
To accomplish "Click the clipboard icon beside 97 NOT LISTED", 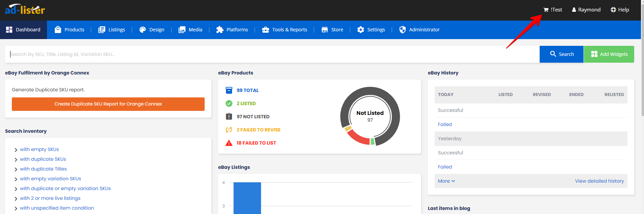I will (229, 117).
